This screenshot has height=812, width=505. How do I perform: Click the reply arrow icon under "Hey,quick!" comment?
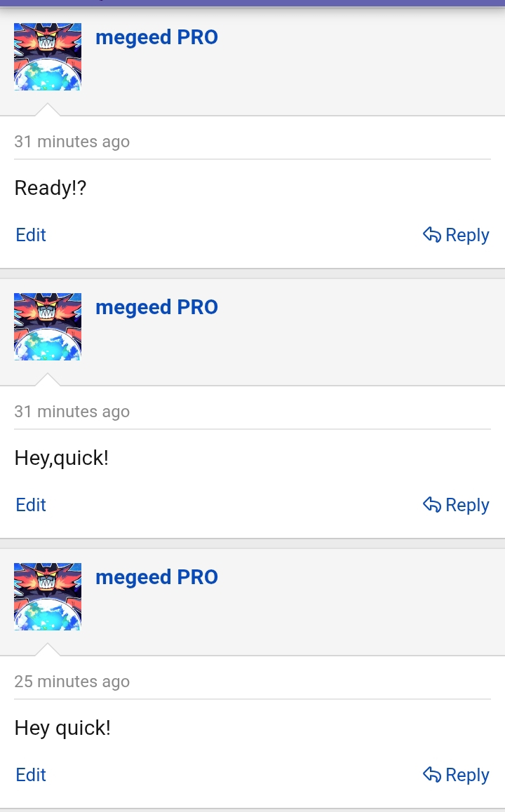click(x=432, y=504)
